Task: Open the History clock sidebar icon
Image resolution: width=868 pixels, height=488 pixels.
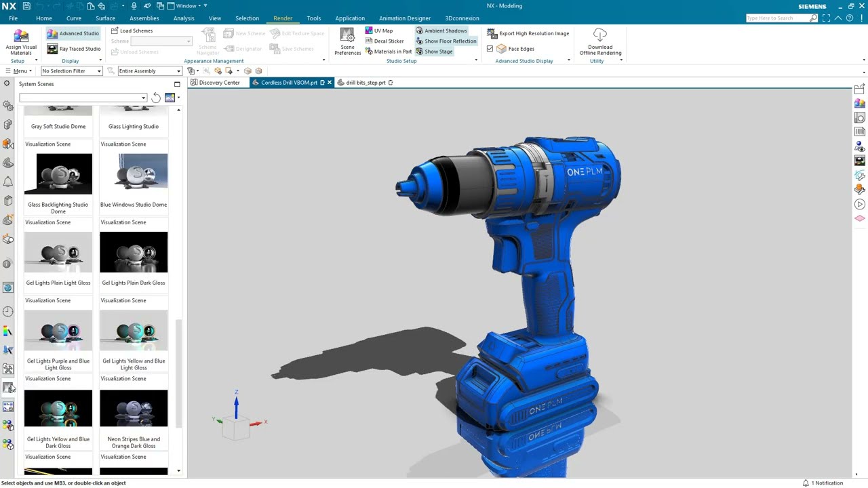Action: pos(8,311)
